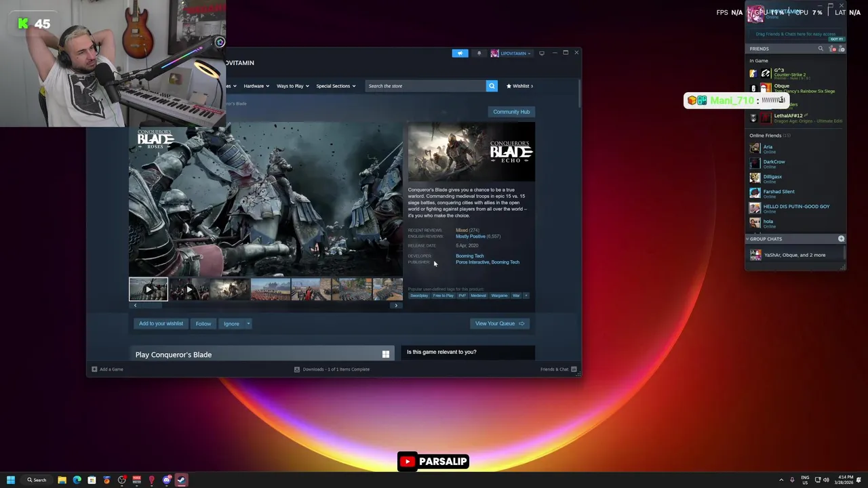The height and width of the screenshot is (488, 868).
Task: Collapse the In Game friends section
Action: point(759,61)
